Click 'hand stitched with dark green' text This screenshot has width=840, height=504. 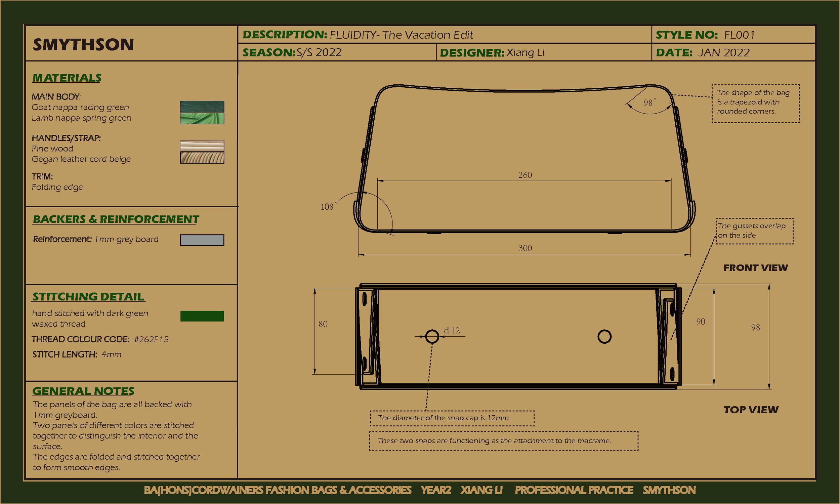tap(90, 313)
